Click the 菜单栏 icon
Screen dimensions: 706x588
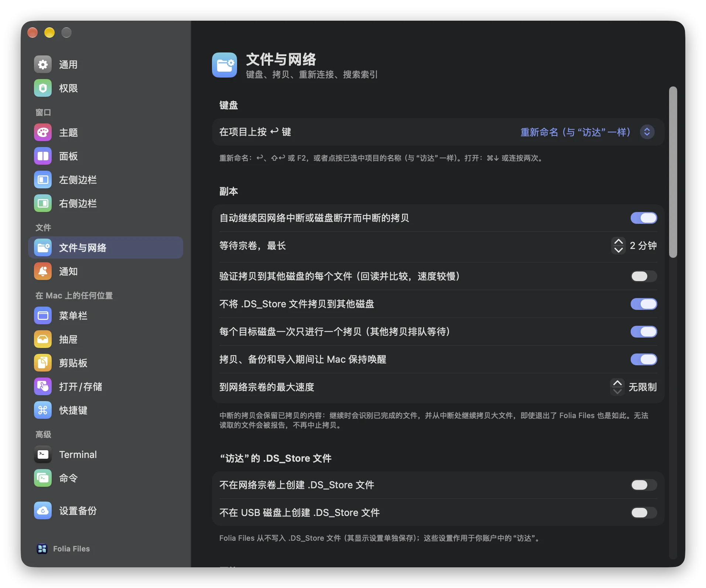(43, 316)
